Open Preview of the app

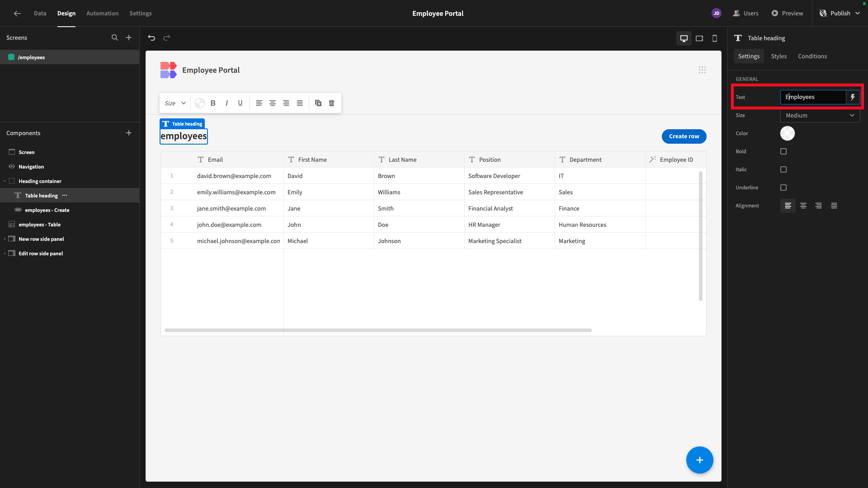(x=787, y=13)
